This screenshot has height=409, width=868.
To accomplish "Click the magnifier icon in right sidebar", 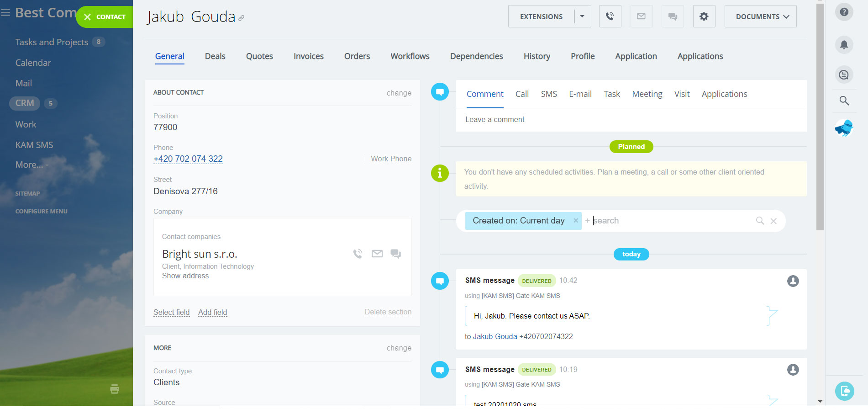I will [844, 101].
